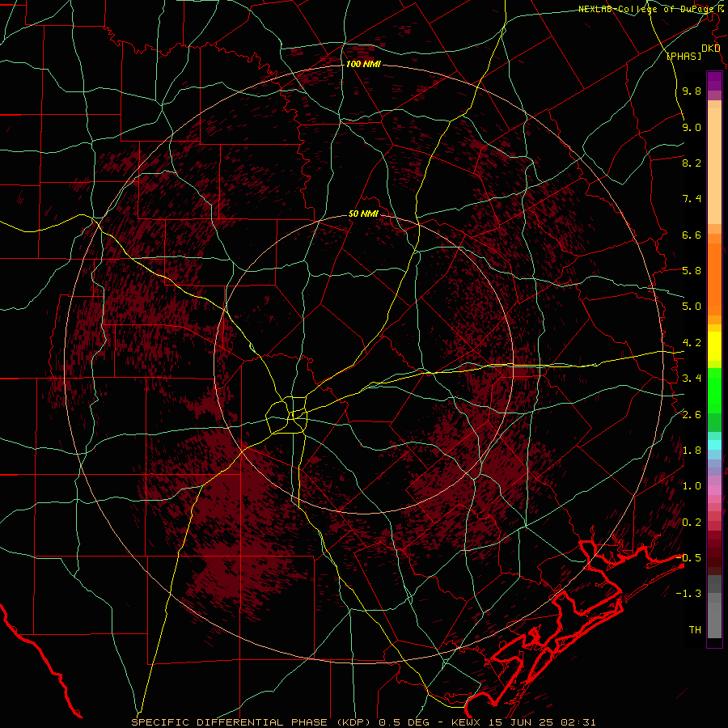
Task: Click the 1.0 value on the color scale
Action: (692, 486)
